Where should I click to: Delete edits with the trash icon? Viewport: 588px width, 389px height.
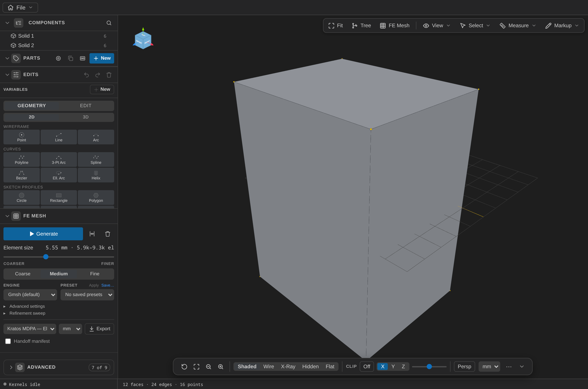(x=109, y=75)
